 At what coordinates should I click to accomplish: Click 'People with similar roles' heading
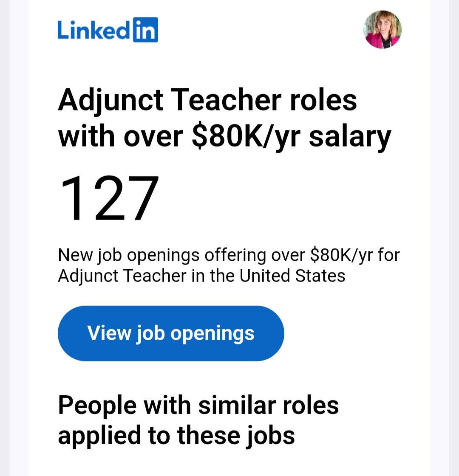tap(198, 405)
